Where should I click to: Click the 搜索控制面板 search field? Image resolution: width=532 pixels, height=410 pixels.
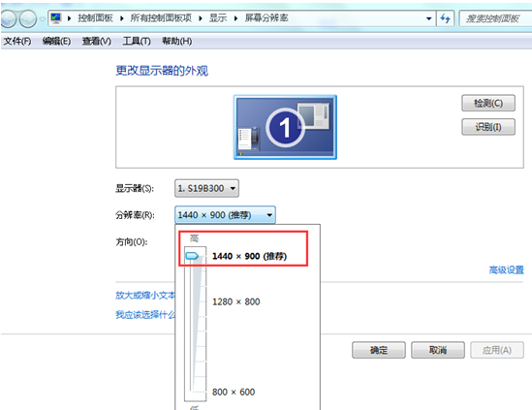click(x=495, y=18)
